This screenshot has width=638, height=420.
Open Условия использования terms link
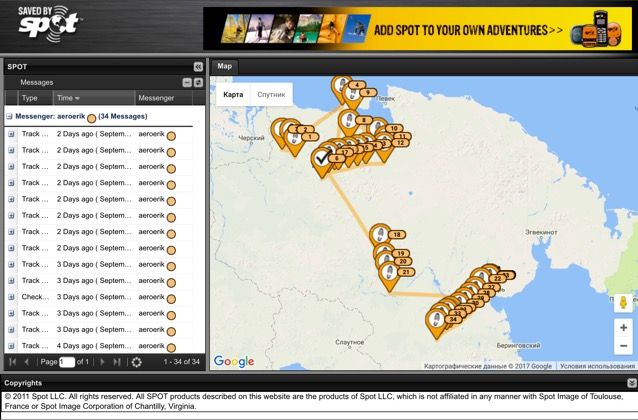tap(597, 366)
